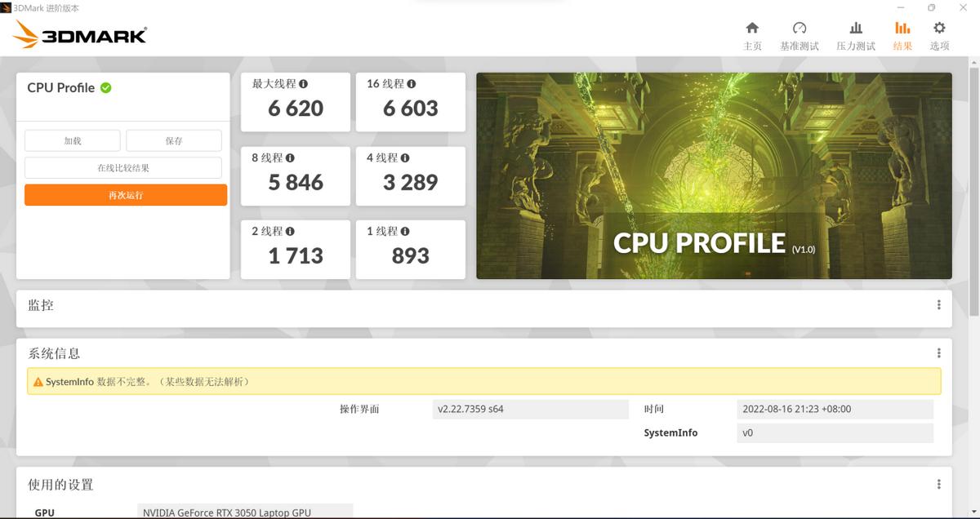Click the warning icon in the SystemInfo notice

pyautogui.click(x=37, y=381)
